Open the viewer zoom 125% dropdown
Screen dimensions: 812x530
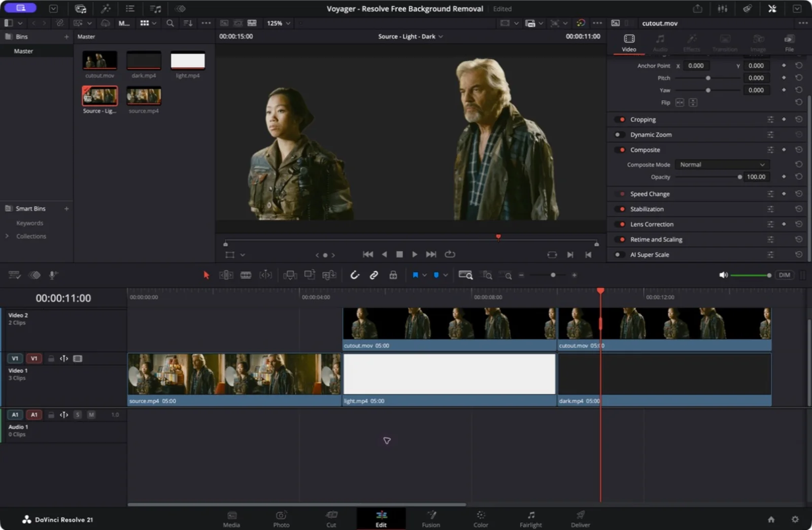click(x=279, y=23)
